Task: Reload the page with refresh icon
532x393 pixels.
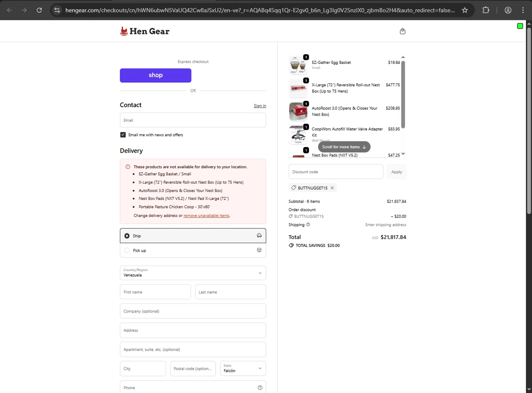Action: (x=39, y=10)
